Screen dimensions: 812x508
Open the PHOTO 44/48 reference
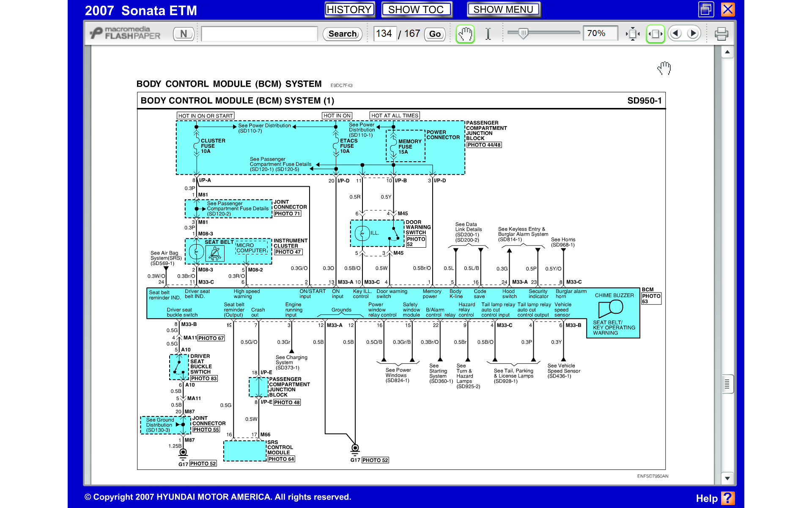[484, 145]
